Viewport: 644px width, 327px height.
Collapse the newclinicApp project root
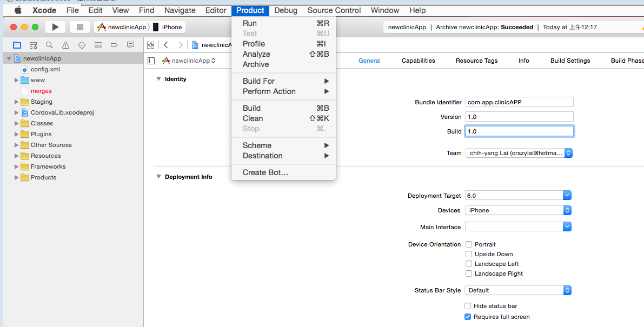9,59
